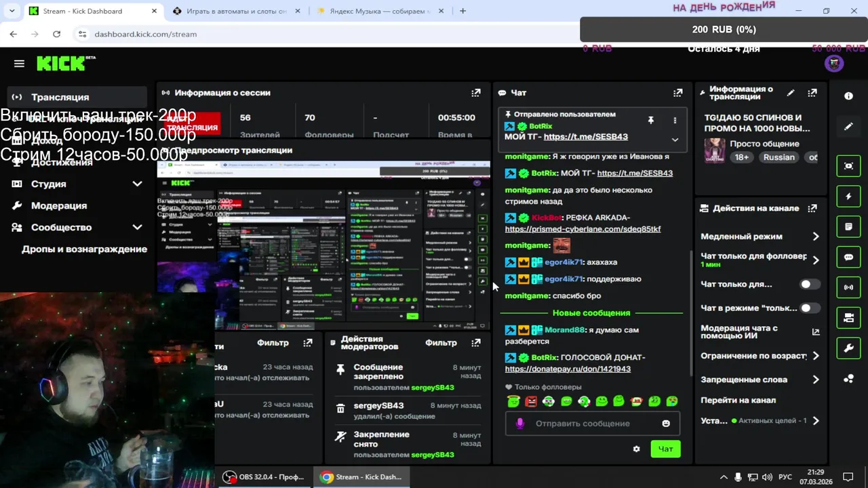Pop out the session information panel
Image resolution: width=868 pixels, height=488 pixels.
[x=476, y=93]
